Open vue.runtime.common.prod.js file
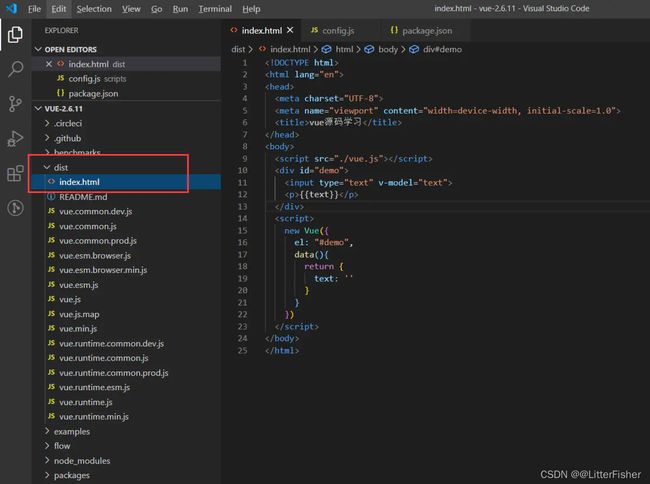Viewport: 650px width, 484px height. tap(114, 373)
